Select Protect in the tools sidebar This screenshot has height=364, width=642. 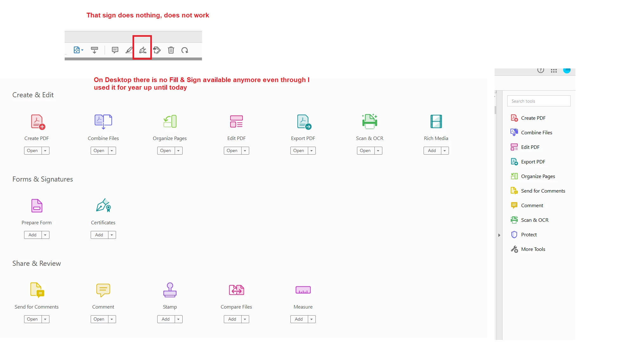529,235
